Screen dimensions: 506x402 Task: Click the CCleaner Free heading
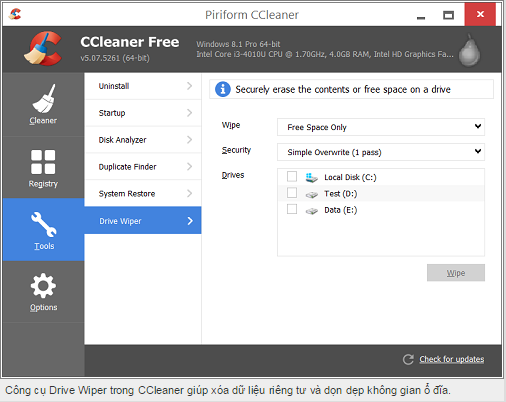(x=130, y=42)
